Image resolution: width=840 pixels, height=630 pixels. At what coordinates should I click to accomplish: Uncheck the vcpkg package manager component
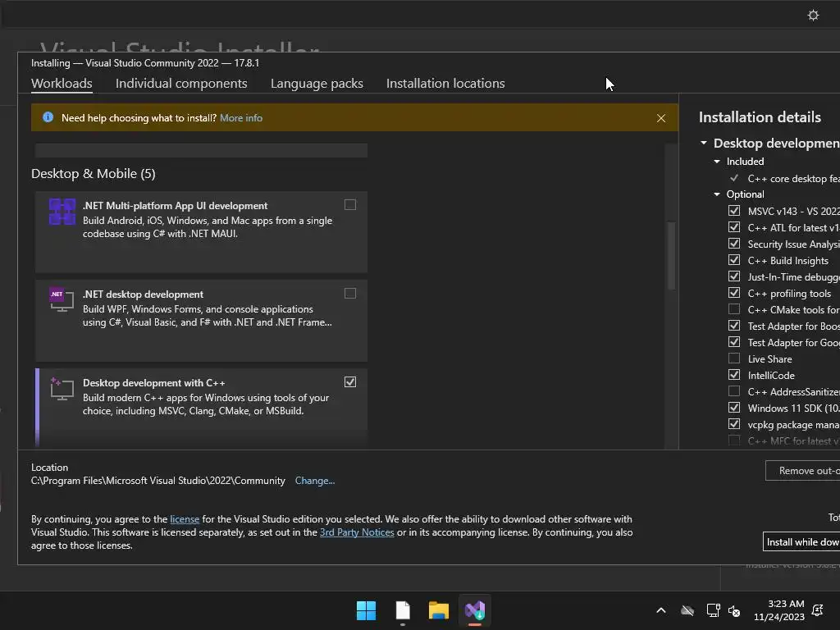[x=734, y=424]
